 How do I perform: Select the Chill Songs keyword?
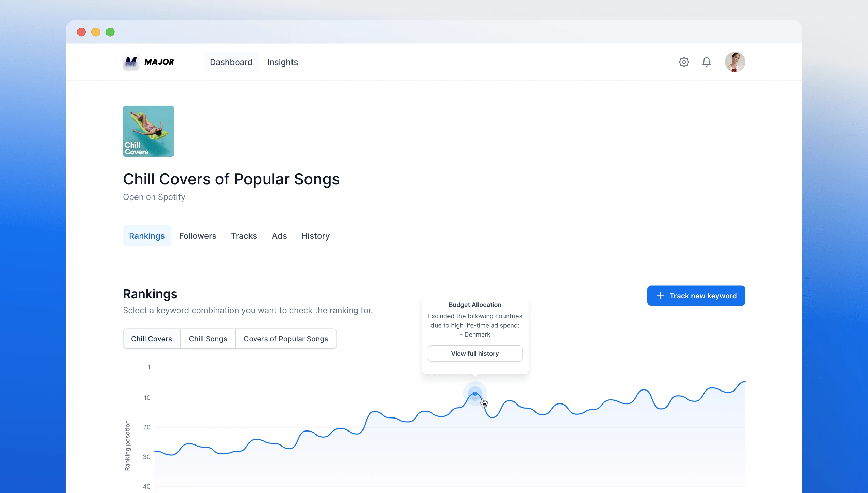click(208, 339)
